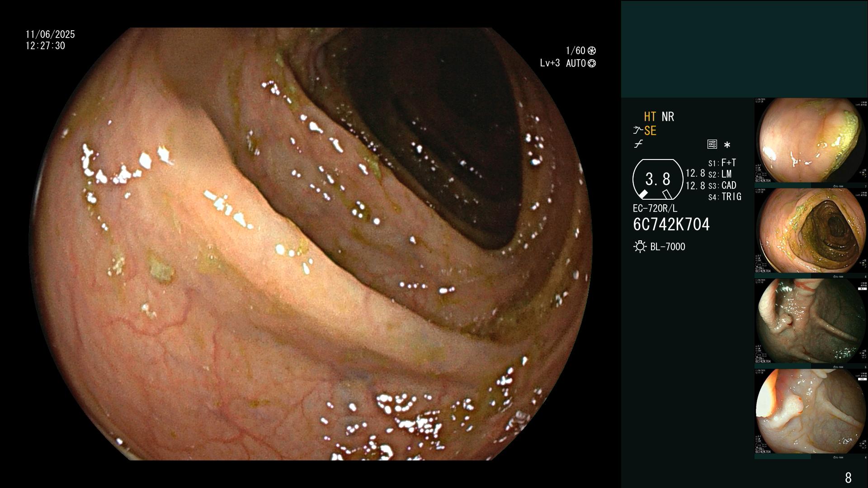
Task: Click the tone curve icon below SE
Action: point(638,144)
